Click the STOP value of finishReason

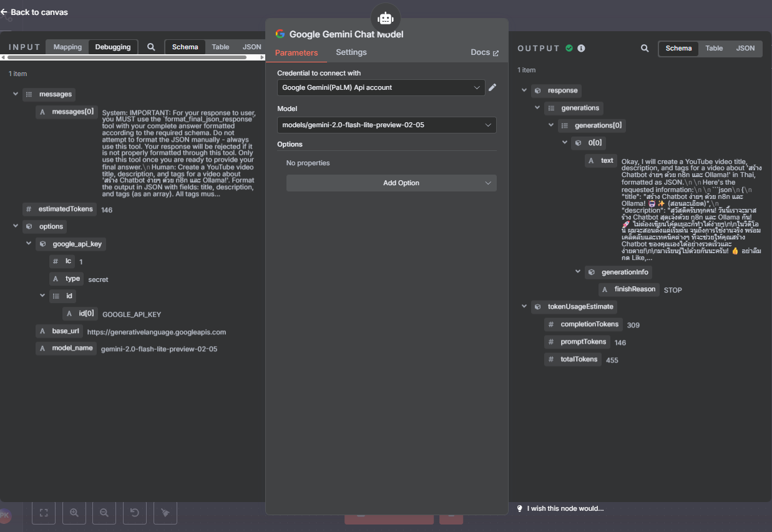[x=673, y=290]
